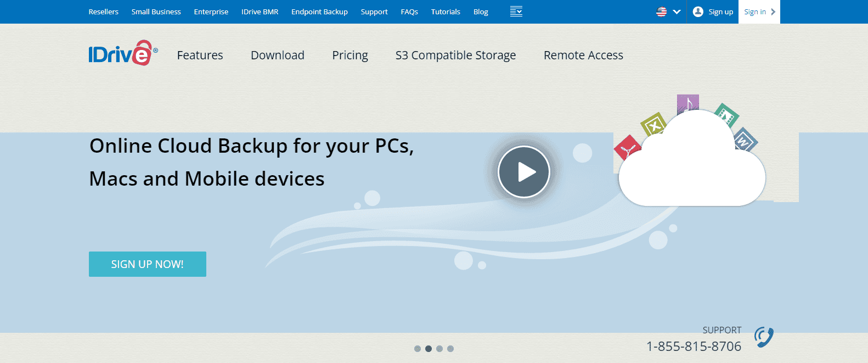868x363 pixels.
Task: Open the list menu icon in top bar
Action: click(x=516, y=11)
